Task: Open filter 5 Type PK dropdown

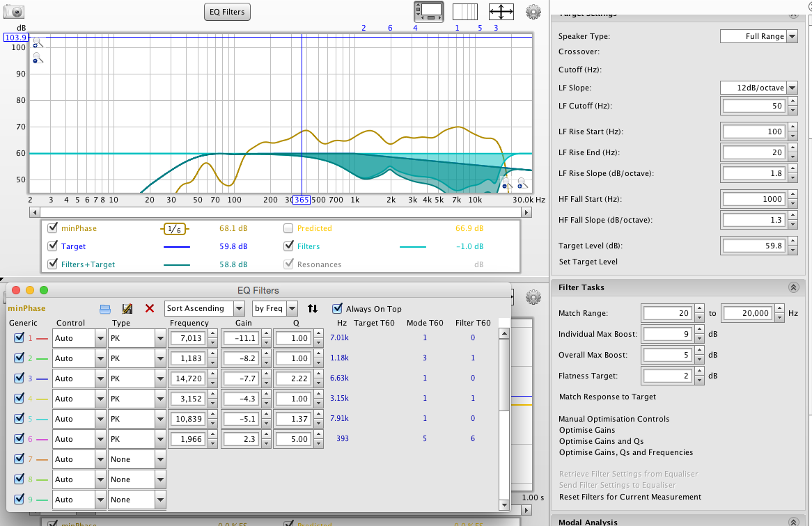Action: coord(136,419)
